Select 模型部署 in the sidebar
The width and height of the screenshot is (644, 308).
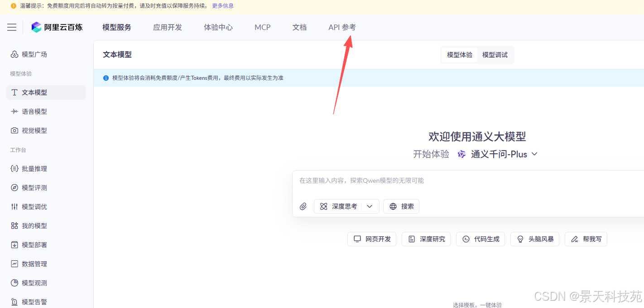[x=46, y=245]
